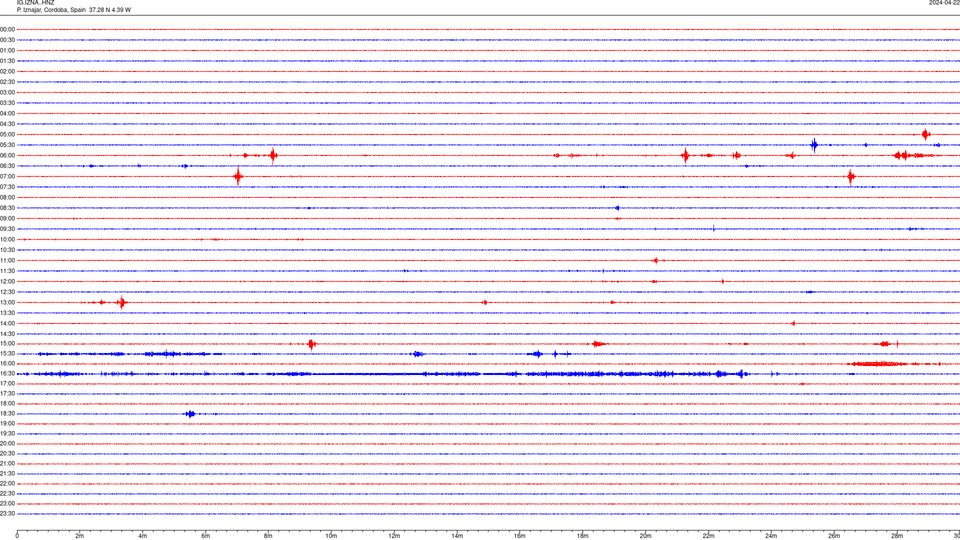
Task: Select the 23:00 trace time label
Action: coord(7,504)
